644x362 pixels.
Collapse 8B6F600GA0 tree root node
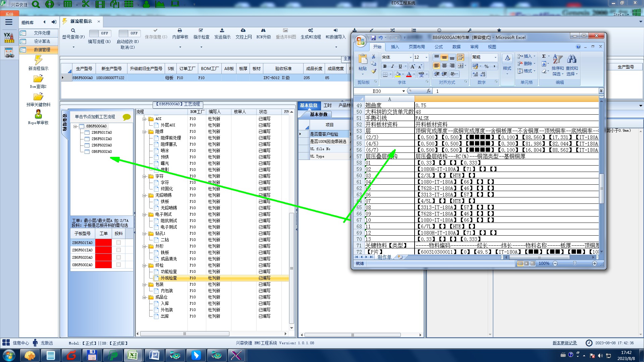(75, 126)
